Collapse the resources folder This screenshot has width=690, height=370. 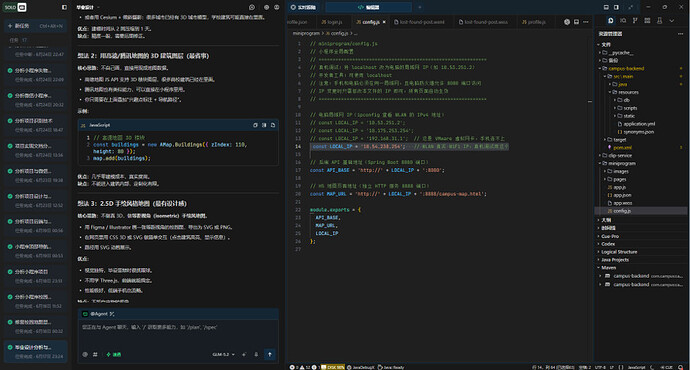pyautogui.click(x=640, y=92)
